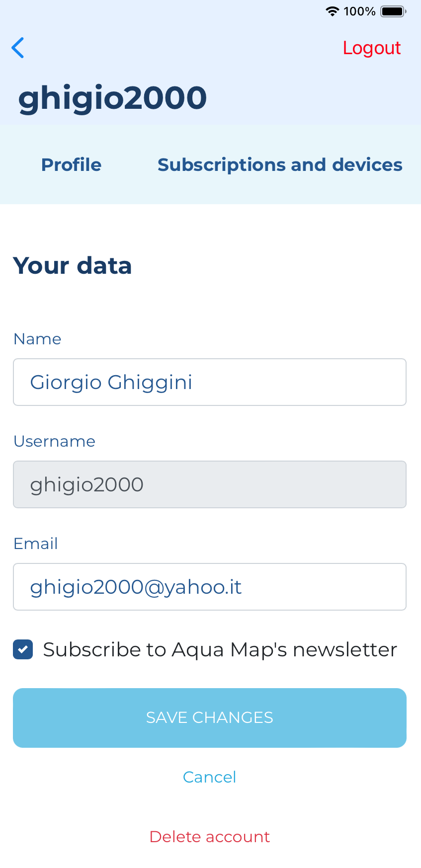Focus the Email field with ghigio2000@yahoo.it

pos(210,587)
